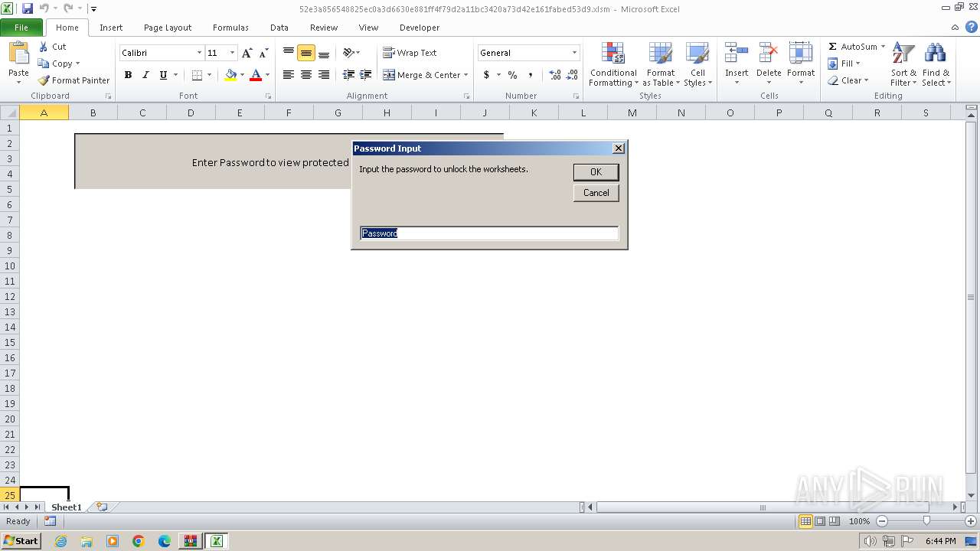The width and height of the screenshot is (980, 551).
Task: Click the Font Color A icon
Action: pyautogui.click(x=256, y=75)
